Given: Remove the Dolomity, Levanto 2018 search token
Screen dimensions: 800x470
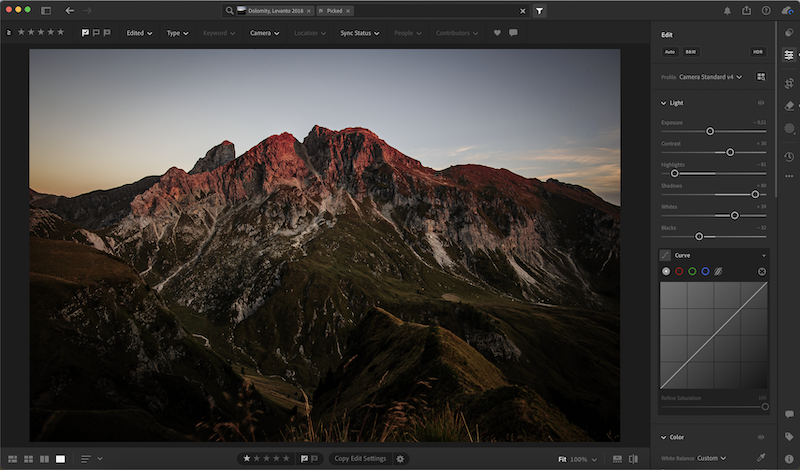Looking at the screenshot, I should [x=309, y=11].
